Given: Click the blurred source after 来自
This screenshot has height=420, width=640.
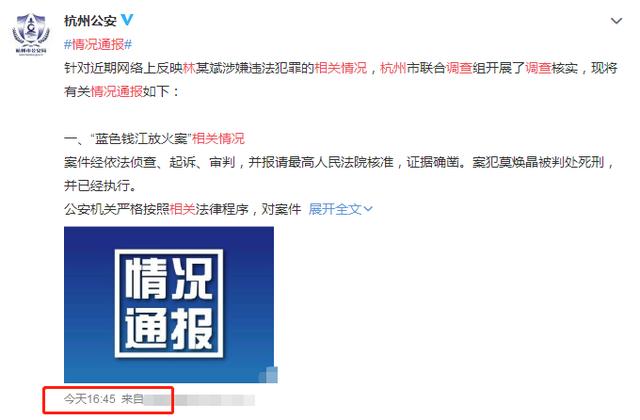Looking at the screenshot, I should point(198,400).
